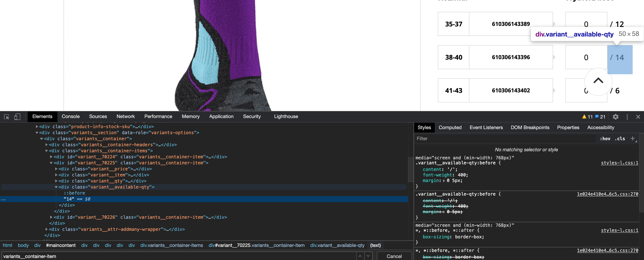The image size is (644, 260).
Task: Open the Properties pane
Action: pos(568,128)
